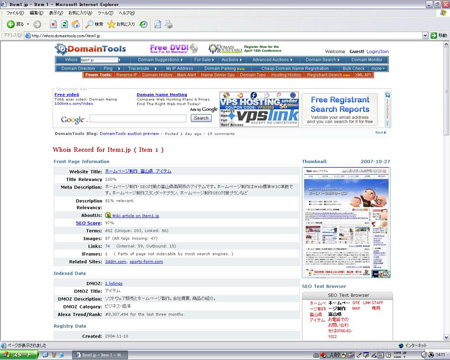Open the address bar dropdown arrow
This screenshot has height=360, width=450.
[425, 35]
